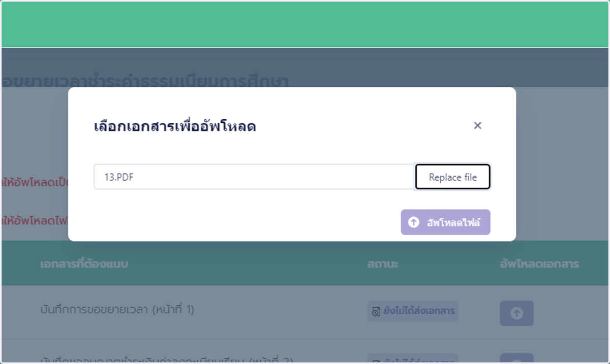Screen dimensions: 610x364
Task: Click the เอกสารที่ต้องแนบ column header
Action: point(84,264)
